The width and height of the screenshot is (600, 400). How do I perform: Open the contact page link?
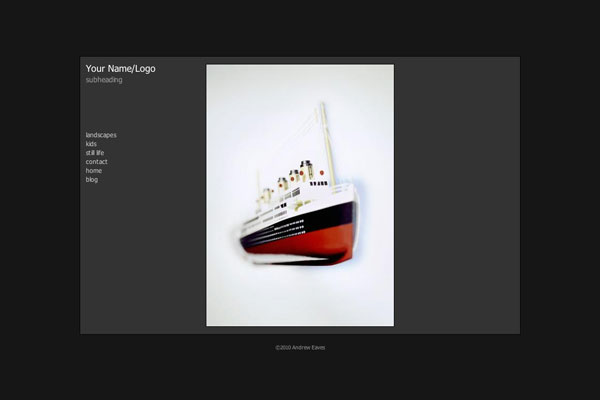pos(96,162)
